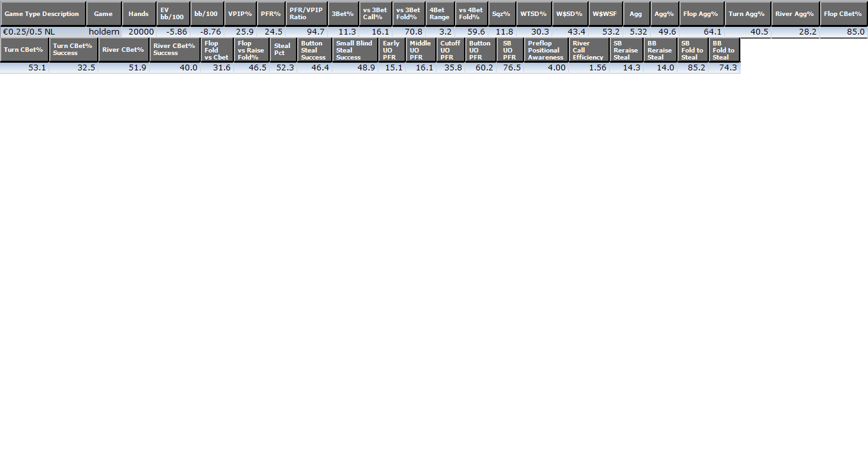This screenshot has width=868, height=460.
Task: Sort by the Game Type Description column header
Action: point(43,13)
